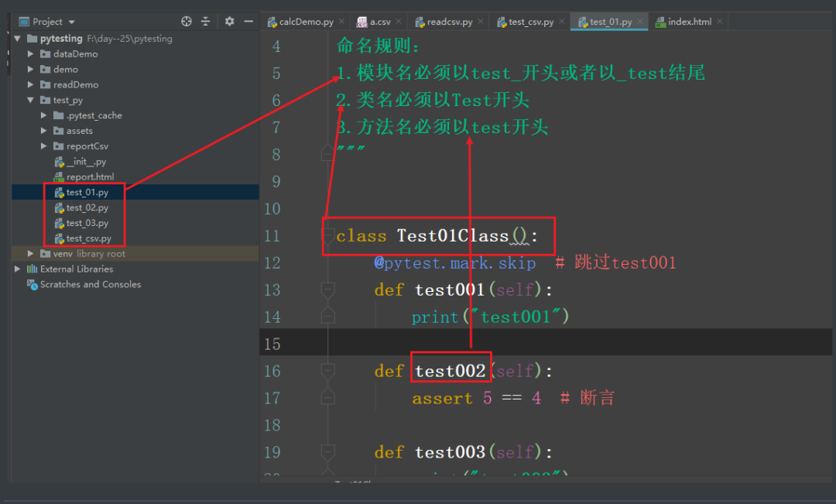Click report.html file icon in tree
This screenshot has height=504, width=836.
point(59,177)
